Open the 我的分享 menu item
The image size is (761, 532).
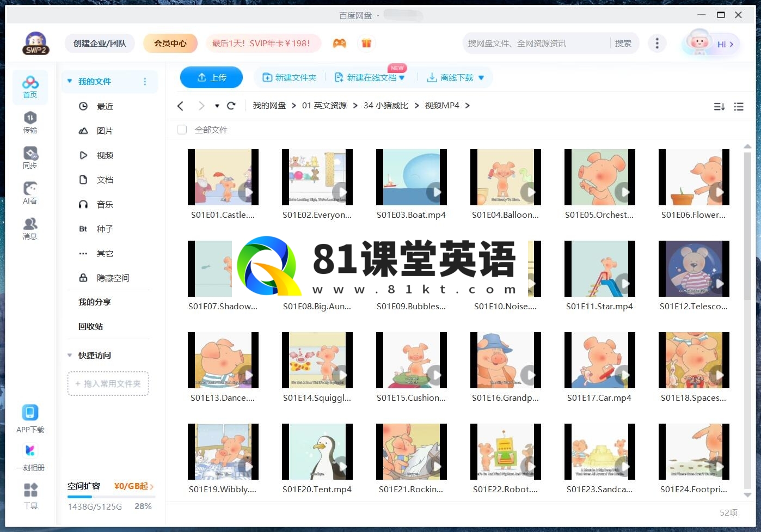tap(95, 302)
